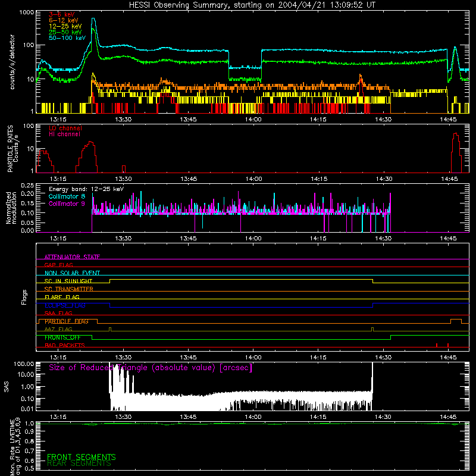Click the '100.00' SAS axis value

pos(24,364)
